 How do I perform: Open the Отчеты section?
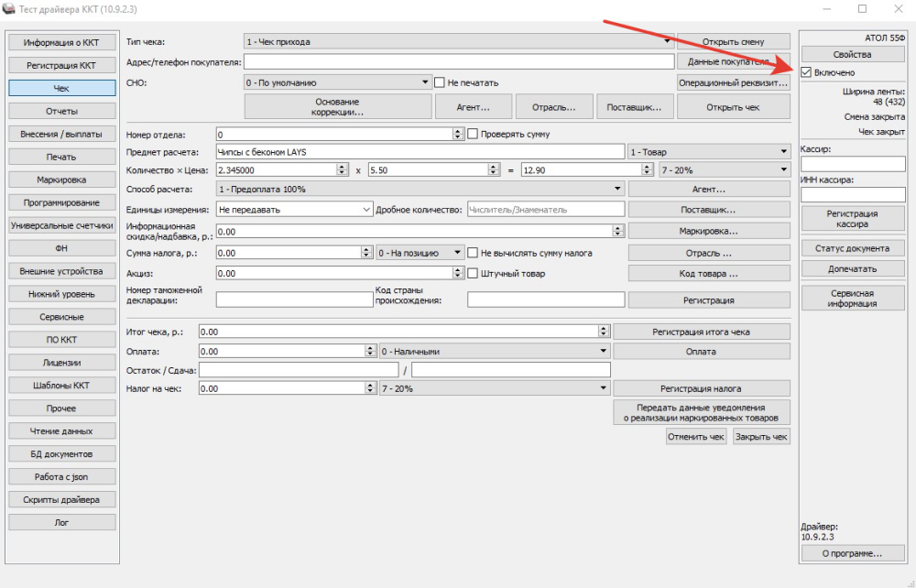pyautogui.click(x=62, y=111)
